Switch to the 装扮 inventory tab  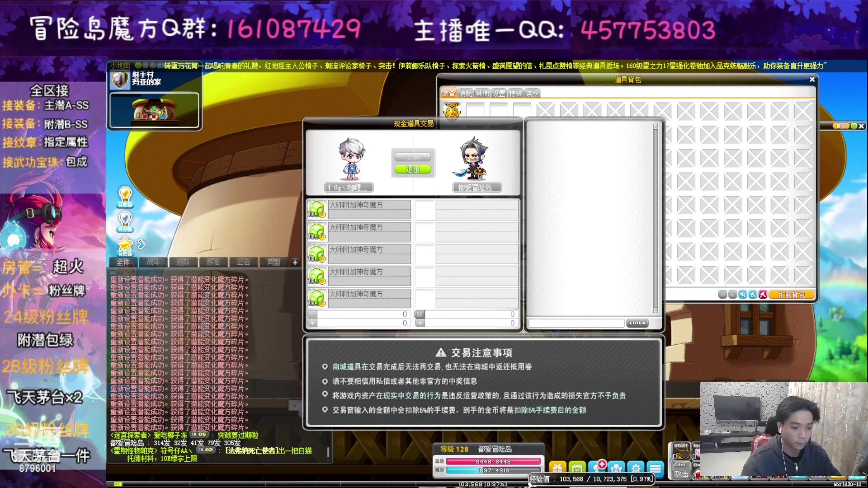click(x=532, y=94)
